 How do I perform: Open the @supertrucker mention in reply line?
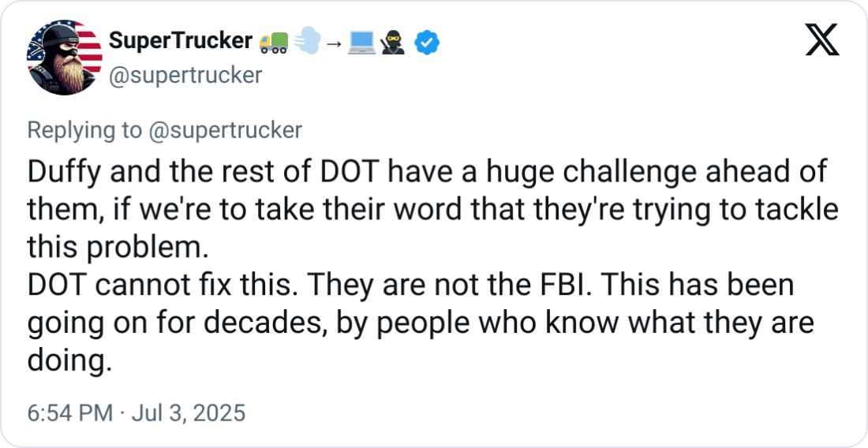coord(226,130)
